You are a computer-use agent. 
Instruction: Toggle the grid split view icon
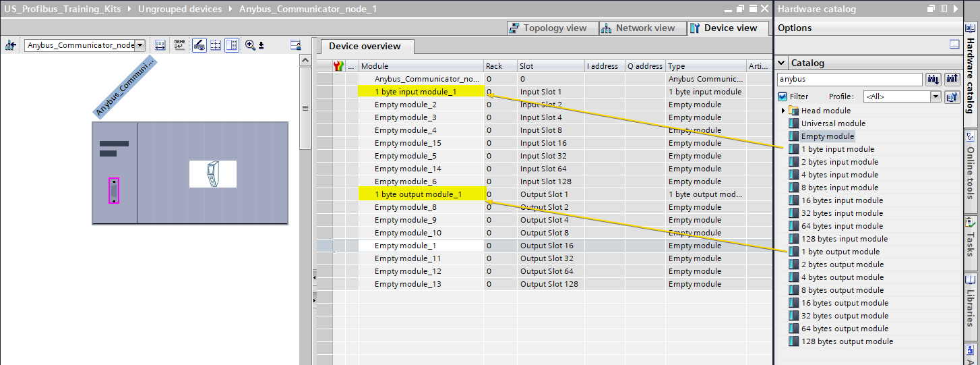pos(216,45)
